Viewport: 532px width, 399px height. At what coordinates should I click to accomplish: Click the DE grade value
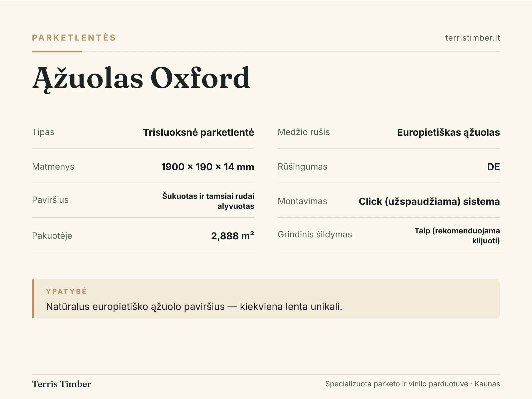pos(494,167)
